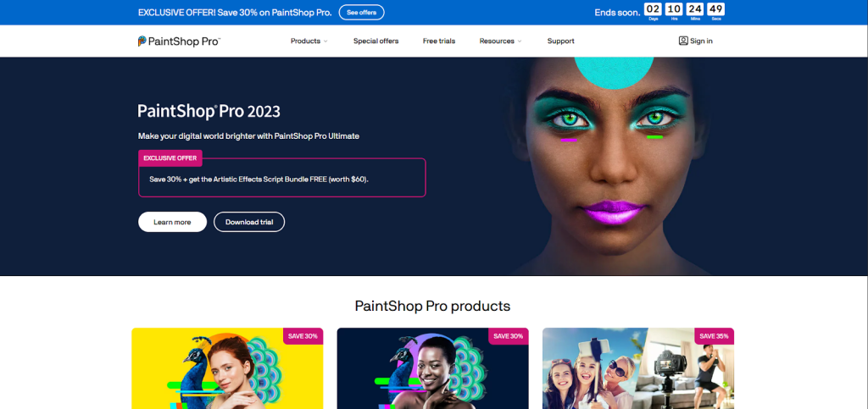The width and height of the screenshot is (868, 409).
Task: Open the selfie video product thumbnail
Action: [638, 368]
